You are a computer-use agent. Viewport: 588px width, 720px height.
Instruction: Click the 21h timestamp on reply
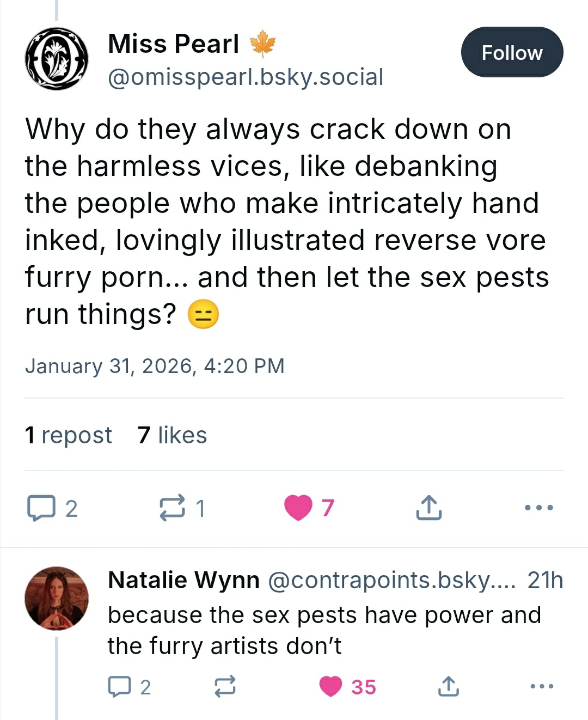[x=544, y=581]
